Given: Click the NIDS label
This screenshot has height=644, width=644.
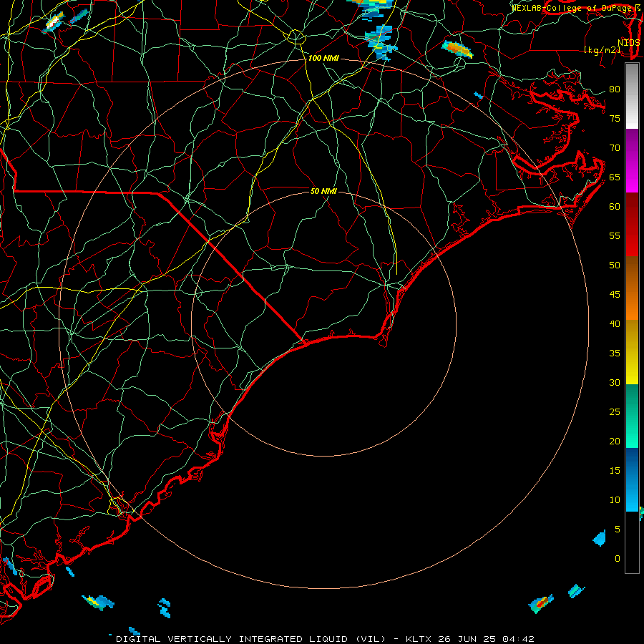Looking at the screenshot, I should (x=629, y=42).
